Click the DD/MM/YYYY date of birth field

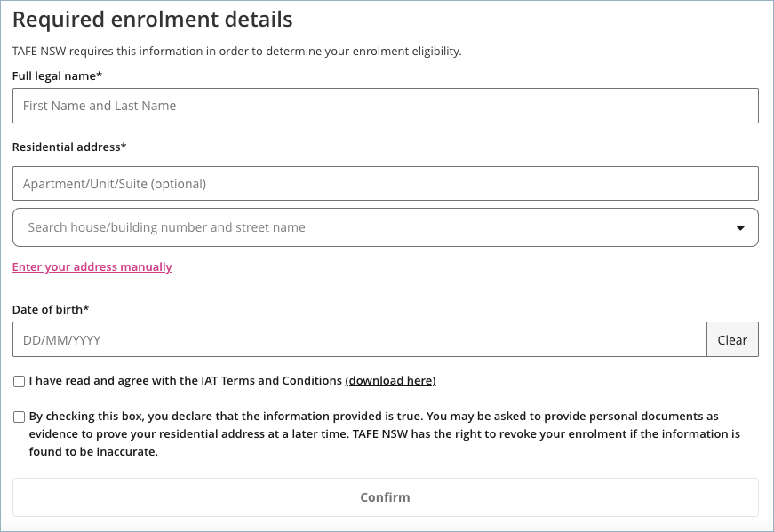point(359,339)
